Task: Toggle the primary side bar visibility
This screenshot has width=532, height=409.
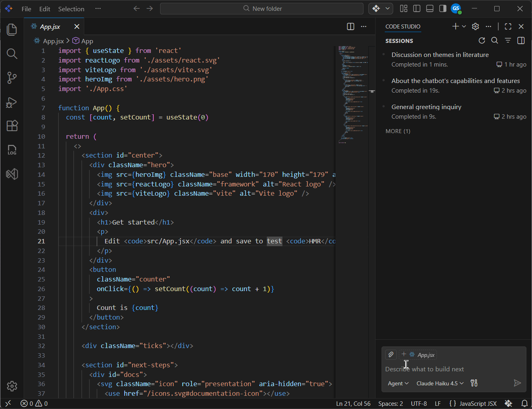Action: [417, 8]
